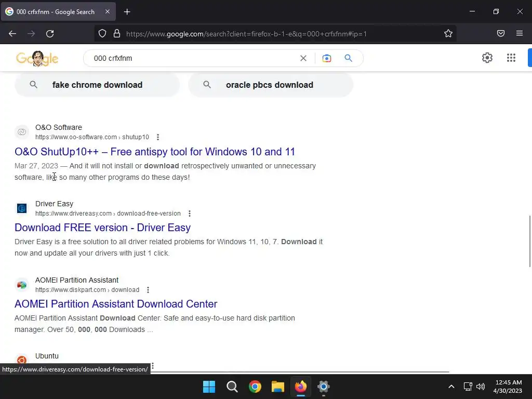Click the 'Driver Easy' site name

click(x=54, y=204)
